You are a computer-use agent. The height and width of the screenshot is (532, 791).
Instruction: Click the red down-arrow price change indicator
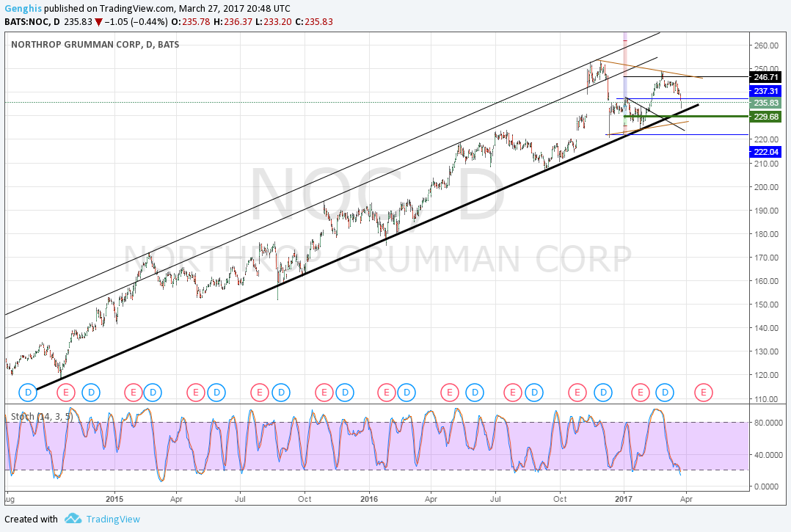pyautogui.click(x=98, y=22)
